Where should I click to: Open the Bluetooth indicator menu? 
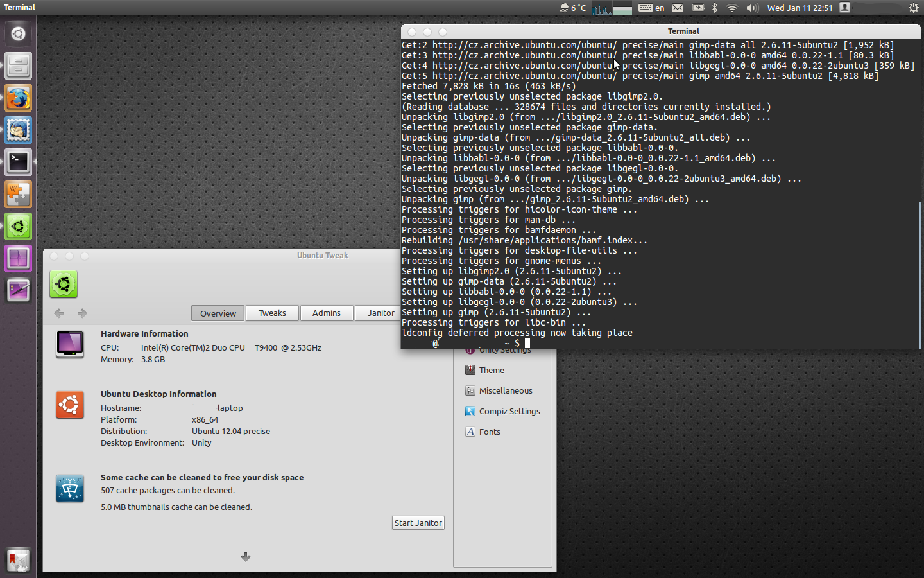click(715, 8)
